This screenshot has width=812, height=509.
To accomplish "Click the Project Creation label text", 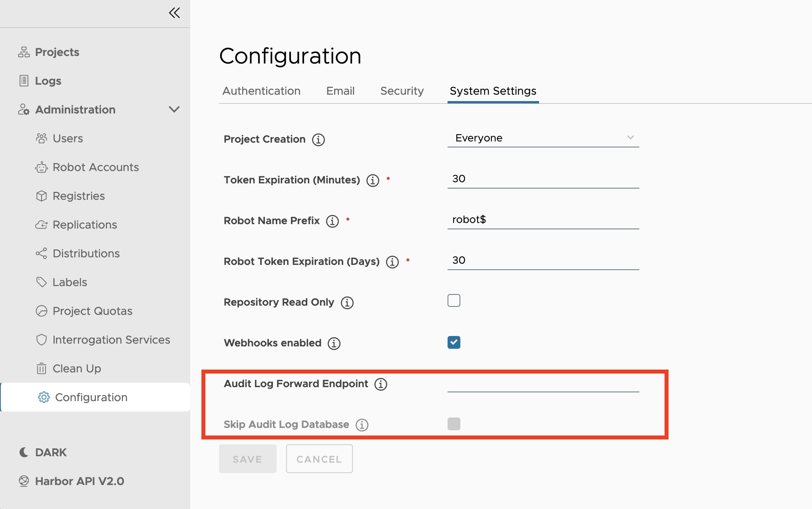I will coord(265,139).
